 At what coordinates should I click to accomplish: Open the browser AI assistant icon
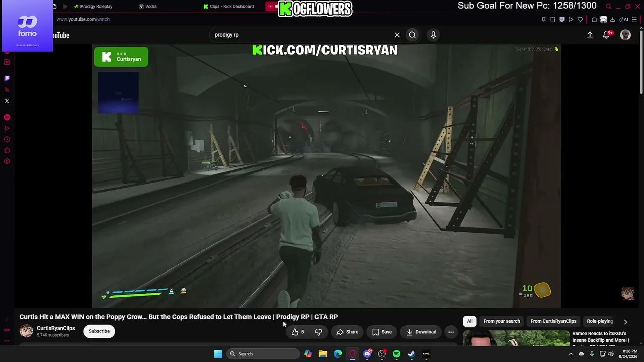(624, 19)
